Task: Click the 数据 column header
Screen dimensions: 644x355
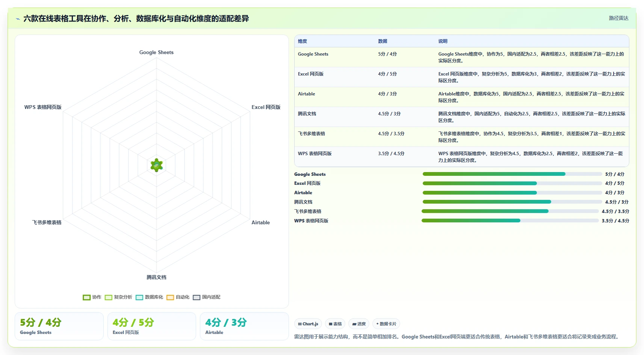Action: pyautogui.click(x=382, y=41)
